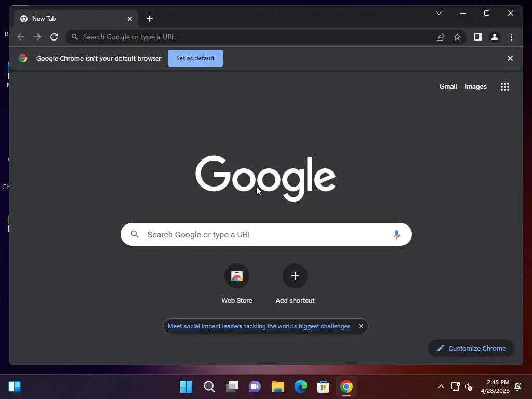Open the Images link

[475, 87]
